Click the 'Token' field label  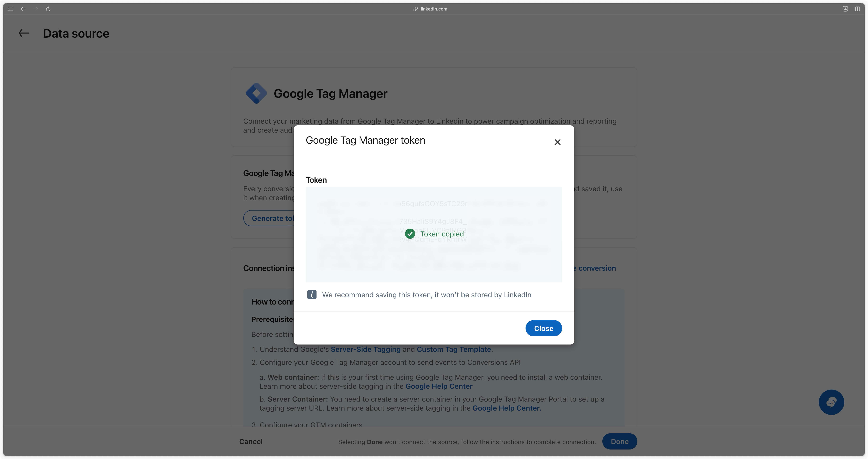tap(316, 180)
